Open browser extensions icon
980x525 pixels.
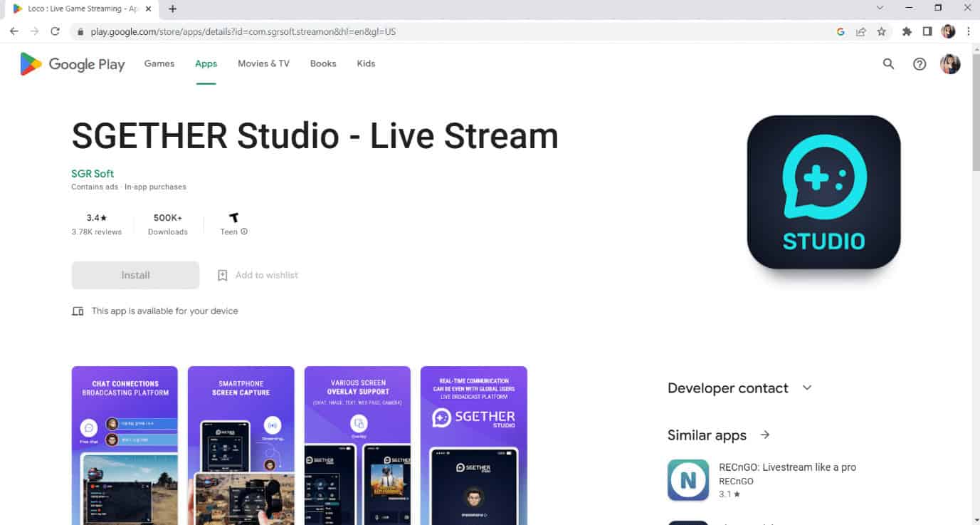[906, 31]
